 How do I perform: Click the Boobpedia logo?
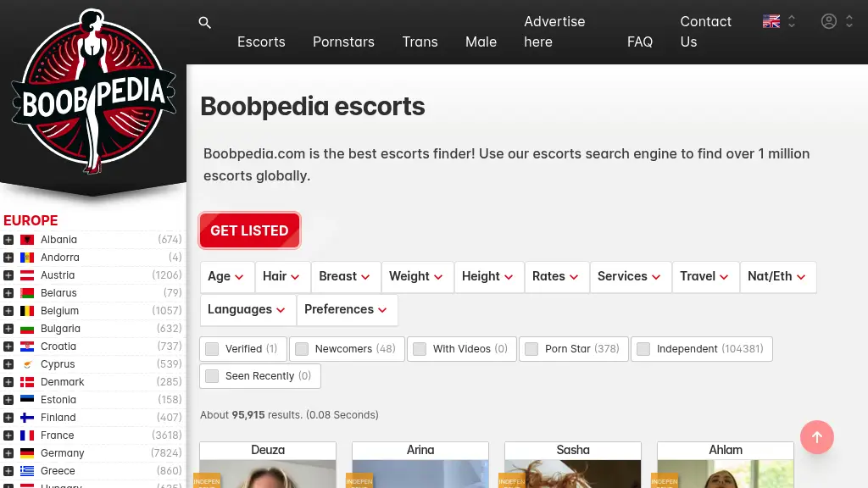(x=92, y=91)
